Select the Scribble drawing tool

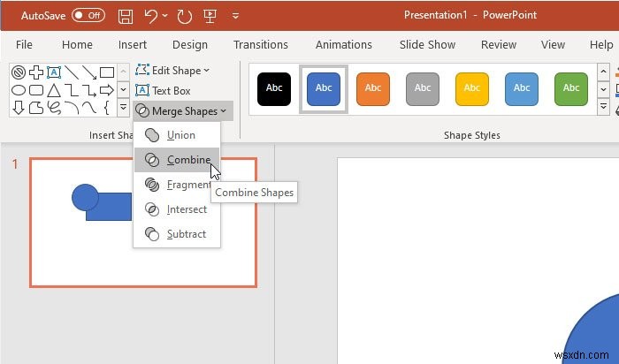coord(54,108)
